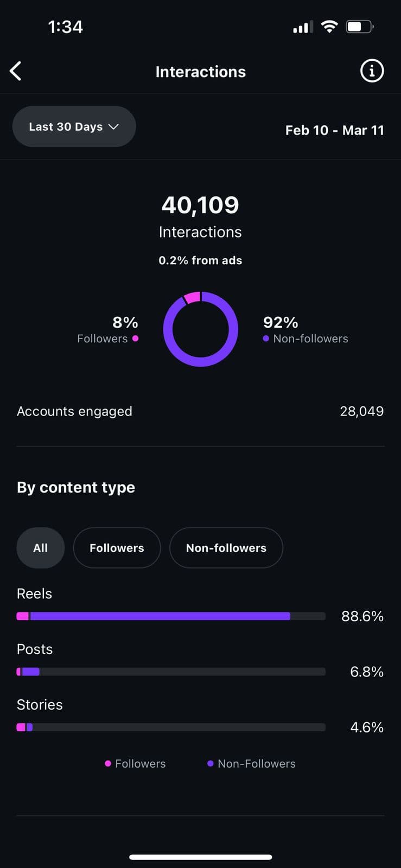This screenshot has width=401, height=868.
Task: Open the Last 30 Days dropdown
Action: (74, 126)
